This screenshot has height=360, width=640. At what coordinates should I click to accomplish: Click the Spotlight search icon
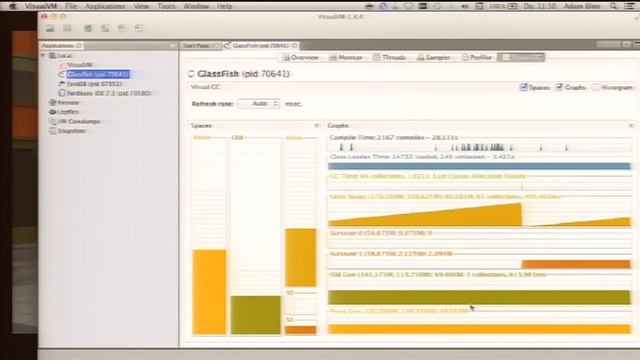[x=613, y=6]
